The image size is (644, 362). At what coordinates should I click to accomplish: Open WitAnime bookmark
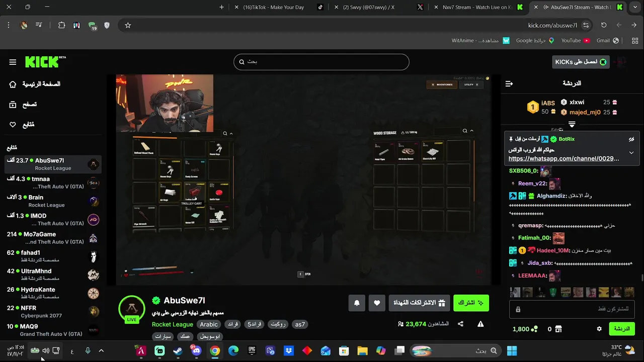(x=480, y=40)
